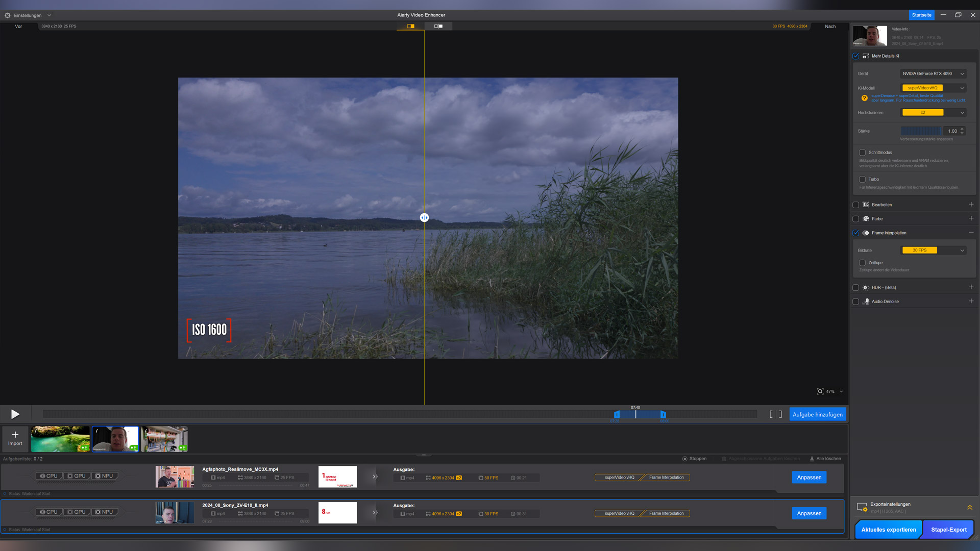Switch to side-by-side comparison mode icon
Image resolution: width=980 pixels, height=551 pixels.
click(x=438, y=26)
